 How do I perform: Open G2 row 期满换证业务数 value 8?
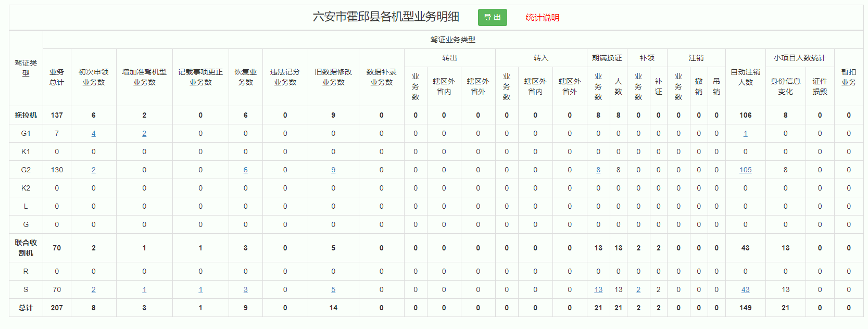click(x=598, y=170)
